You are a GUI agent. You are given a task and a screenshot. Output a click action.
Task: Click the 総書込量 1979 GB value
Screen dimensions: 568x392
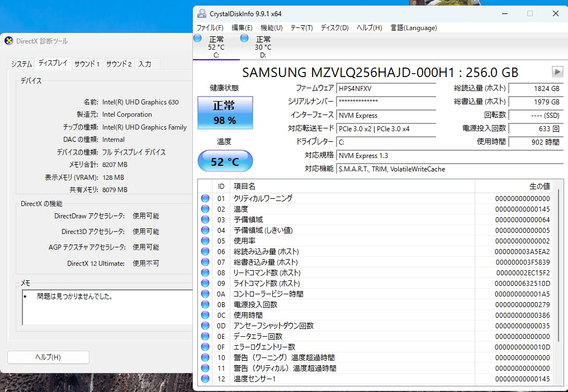536,102
